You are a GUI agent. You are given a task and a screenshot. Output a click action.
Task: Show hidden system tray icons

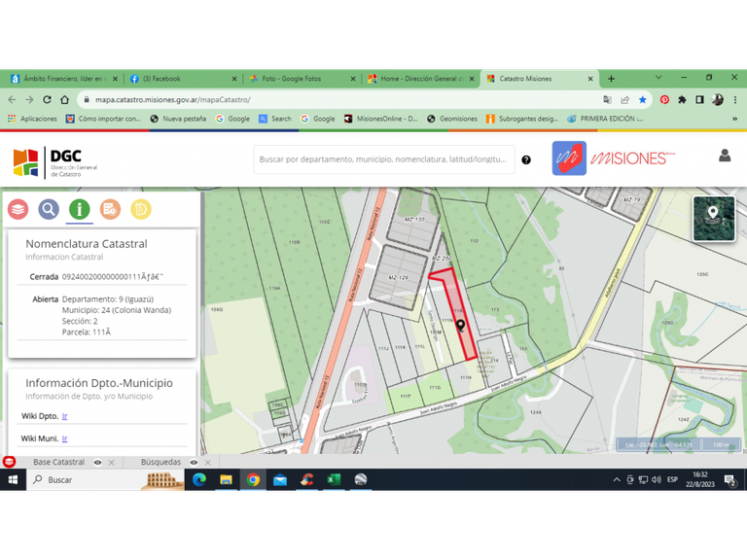tap(617, 479)
